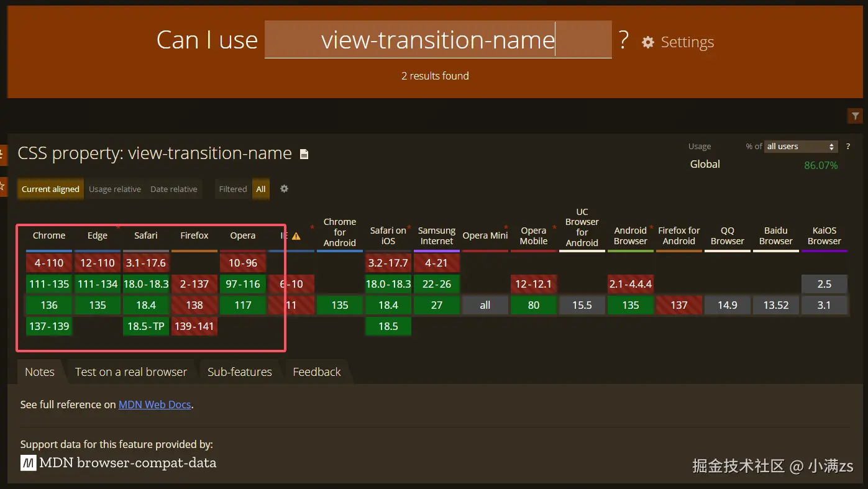Select Android Browser 2.1-4.4.4 cell
868x489 pixels.
(631, 284)
